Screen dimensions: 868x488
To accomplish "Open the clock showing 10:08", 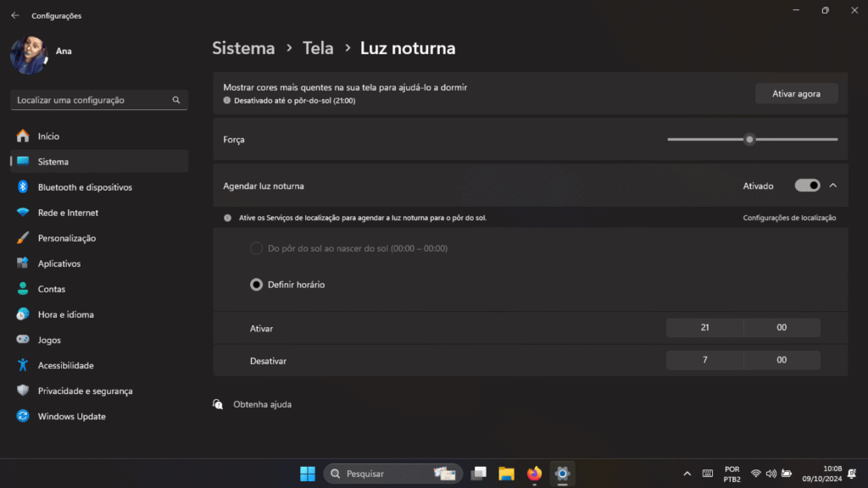I will click(822, 474).
